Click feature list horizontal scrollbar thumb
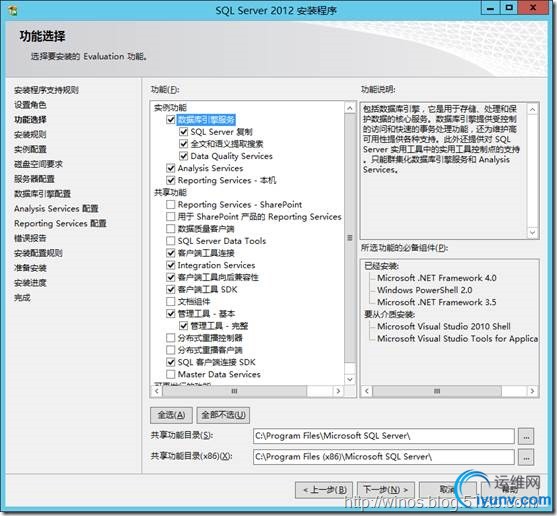557x516 pixels. pyautogui.click(x=234, y=391)
